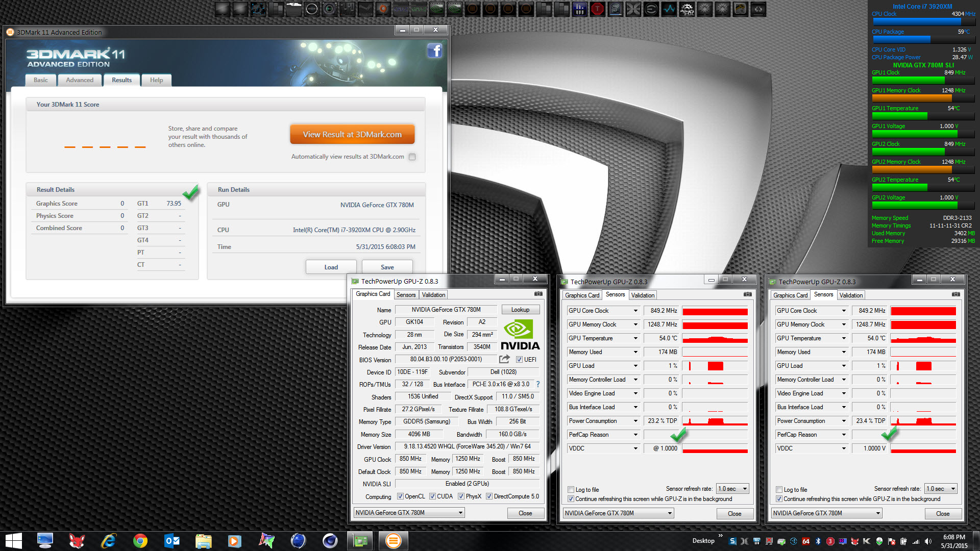Click the Save button in Run Details
This screenshot has width=980, height=551.
[387, 267]
